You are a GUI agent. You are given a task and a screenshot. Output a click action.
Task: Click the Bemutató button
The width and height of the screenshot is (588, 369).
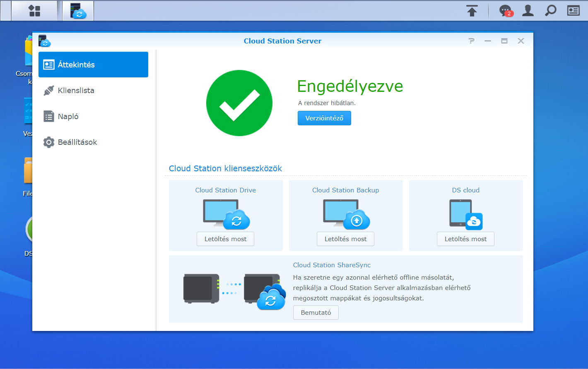tap(316, 313)
